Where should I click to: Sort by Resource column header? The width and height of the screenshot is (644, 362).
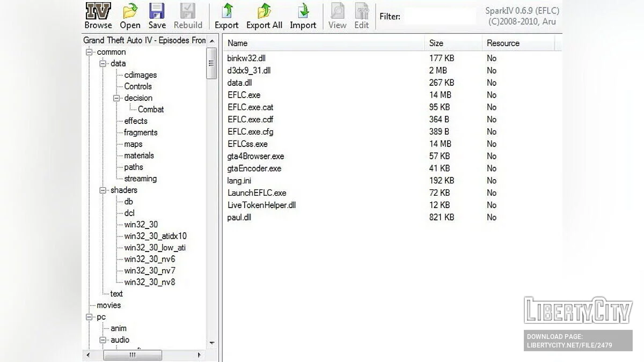518,43
